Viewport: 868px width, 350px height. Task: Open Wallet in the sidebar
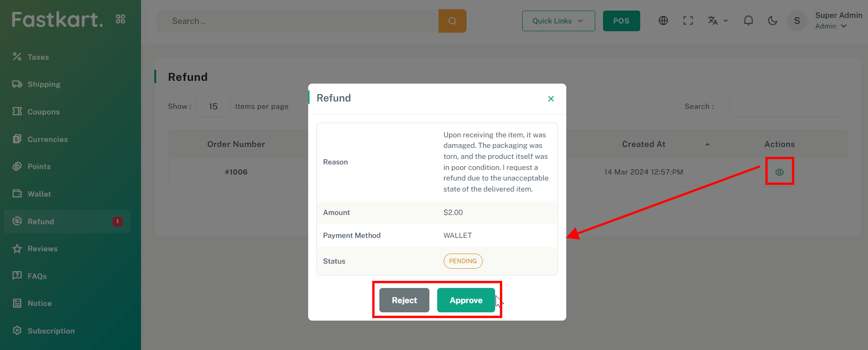39,194
